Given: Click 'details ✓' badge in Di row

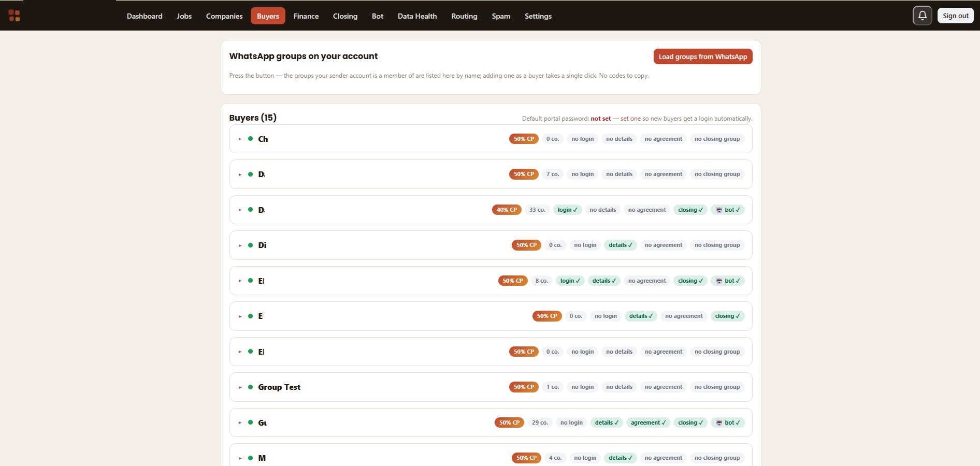Looking at the screenshot, I should point(621,245).
